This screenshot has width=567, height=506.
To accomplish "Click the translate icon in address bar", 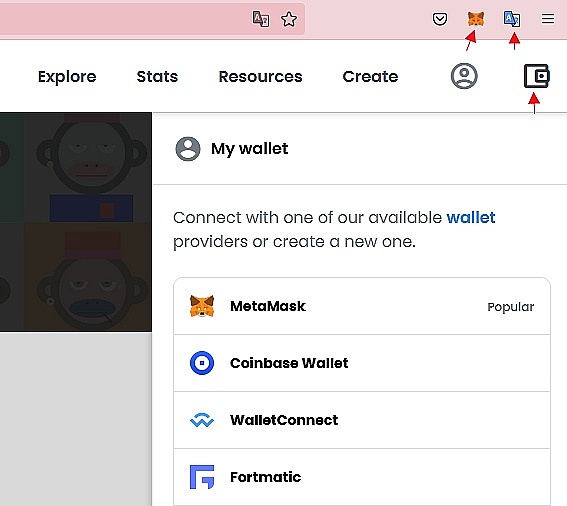I will click(x=260, y=19).
